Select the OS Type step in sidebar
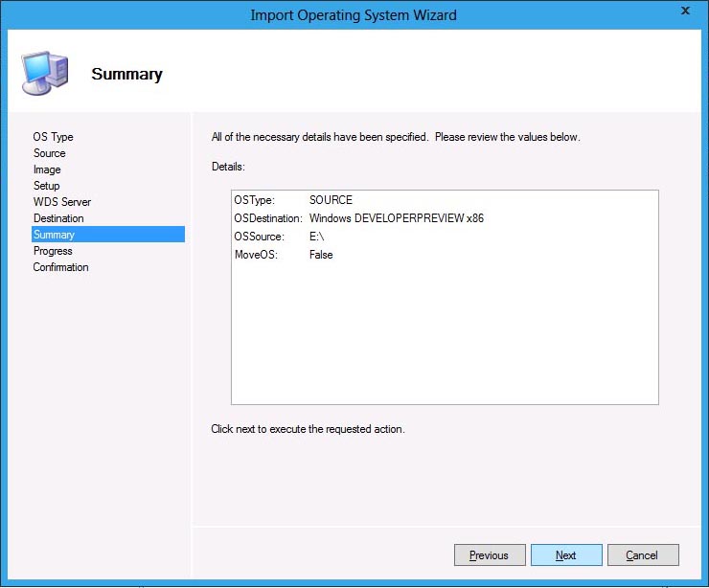 click(53, 137)
